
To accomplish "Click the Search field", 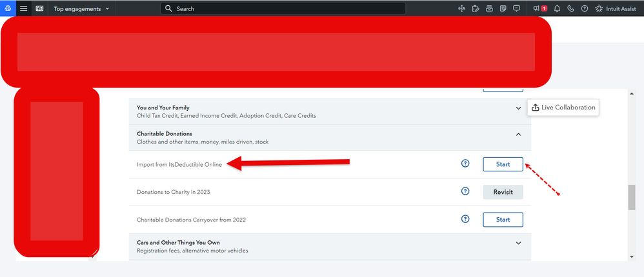I will pyautogui.click(x=283, y=8).
